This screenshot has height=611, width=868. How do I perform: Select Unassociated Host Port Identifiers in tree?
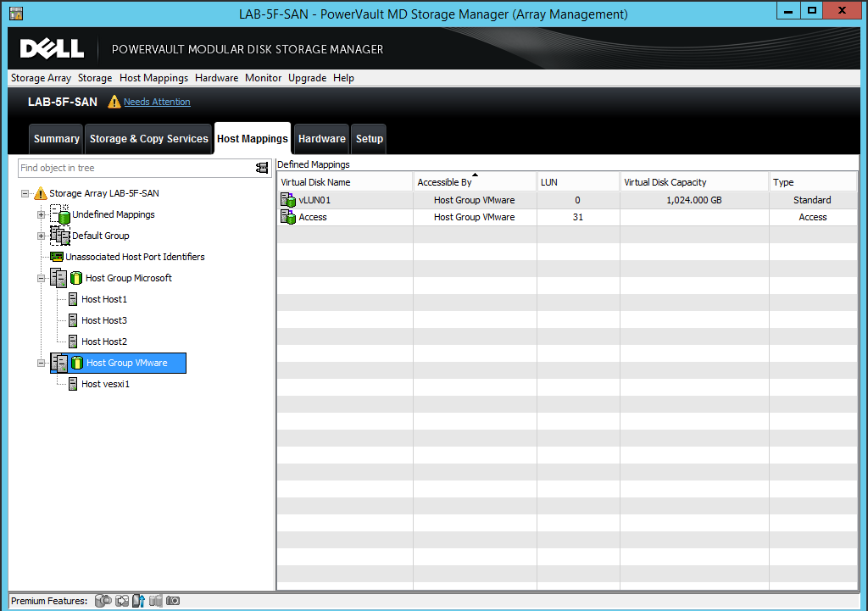tap(135, 257)
